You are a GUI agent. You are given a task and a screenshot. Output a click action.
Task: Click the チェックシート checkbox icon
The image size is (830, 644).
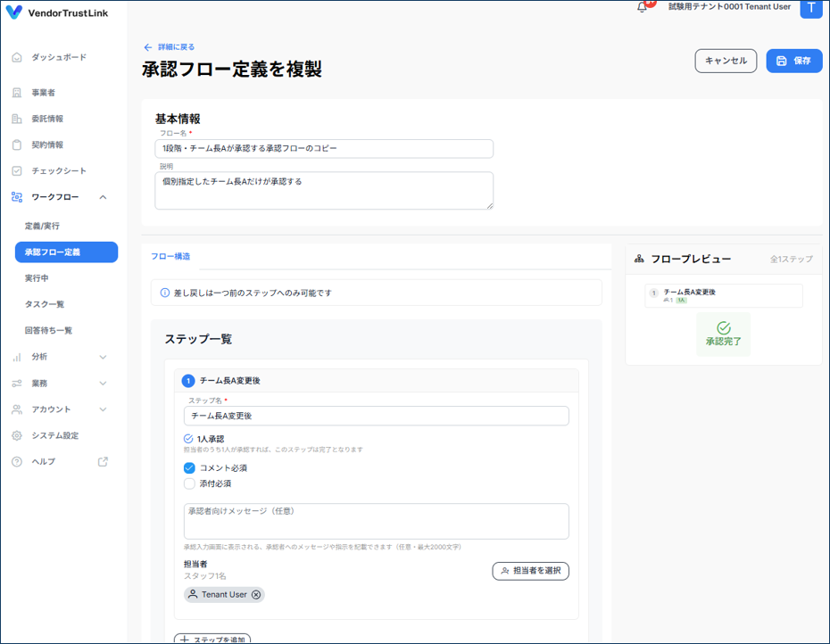17,171
